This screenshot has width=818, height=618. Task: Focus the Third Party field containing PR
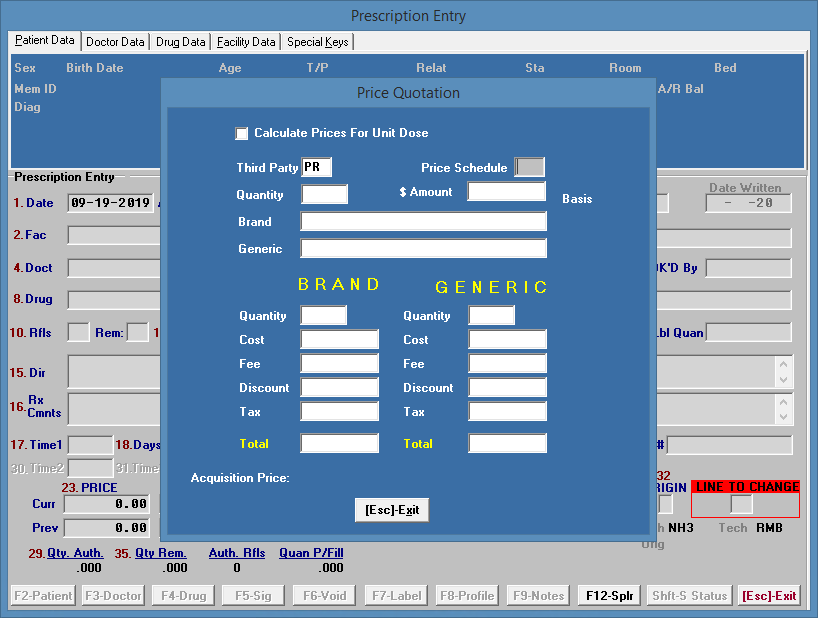point(317,167)
